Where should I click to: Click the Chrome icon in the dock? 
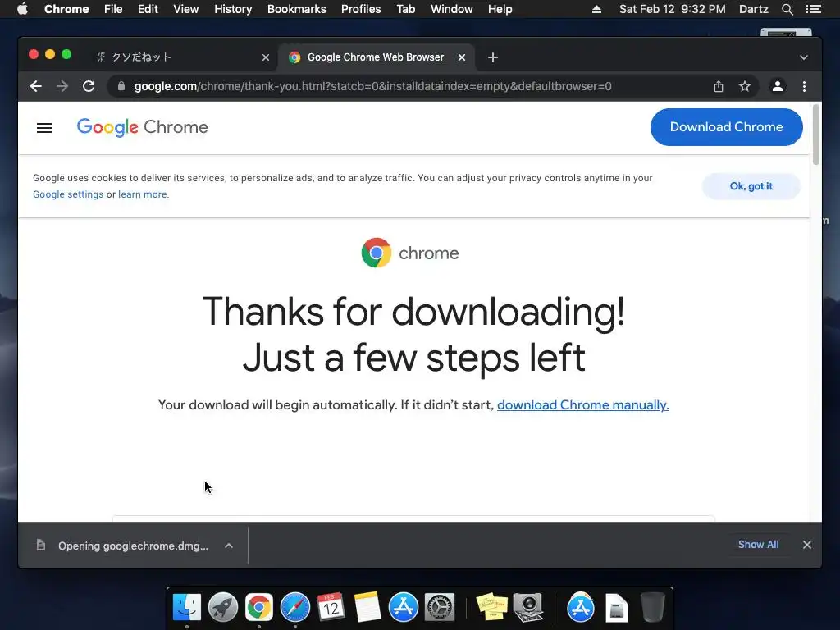[258, 608]
